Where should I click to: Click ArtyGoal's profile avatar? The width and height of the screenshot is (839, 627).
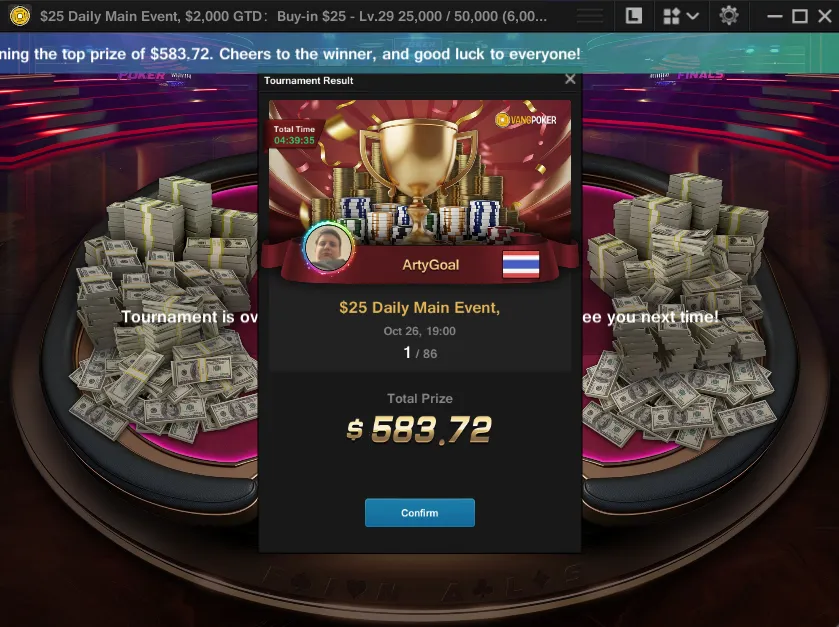pyautogui.click(x=329, y=248)
